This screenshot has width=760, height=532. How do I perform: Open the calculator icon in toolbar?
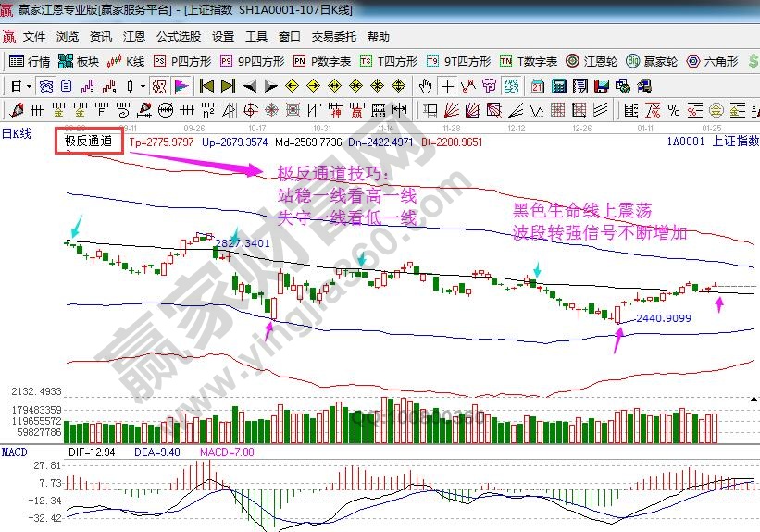click(559, 86)
